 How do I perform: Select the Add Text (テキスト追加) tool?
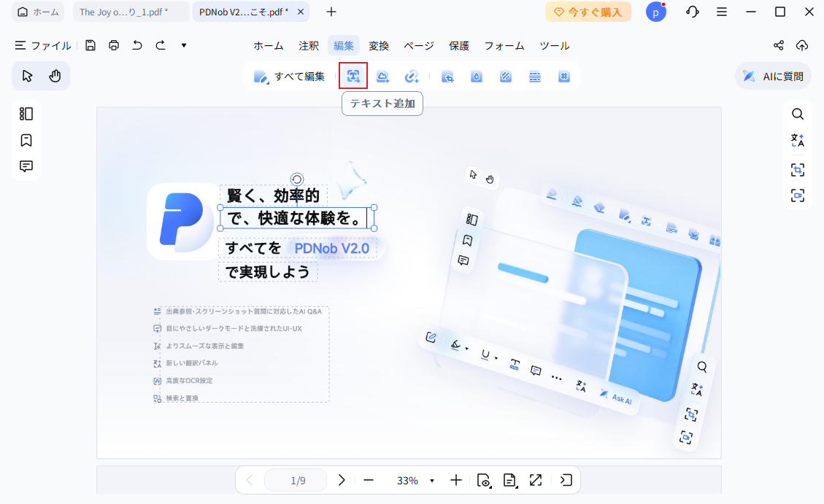[353, 76]
